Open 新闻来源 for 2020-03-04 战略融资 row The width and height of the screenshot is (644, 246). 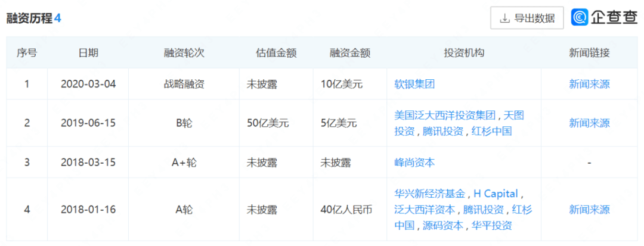point(589,84)
